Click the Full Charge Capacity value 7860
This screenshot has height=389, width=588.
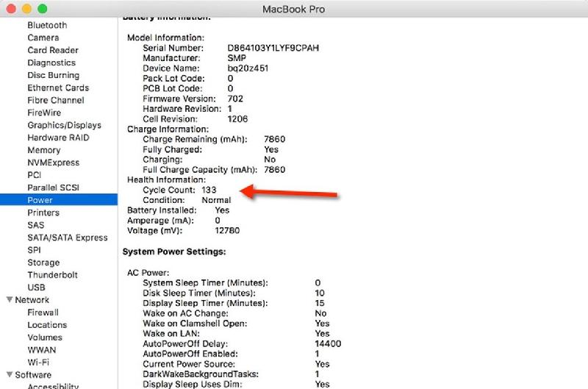pyautogui.click(x=274, y=170)
